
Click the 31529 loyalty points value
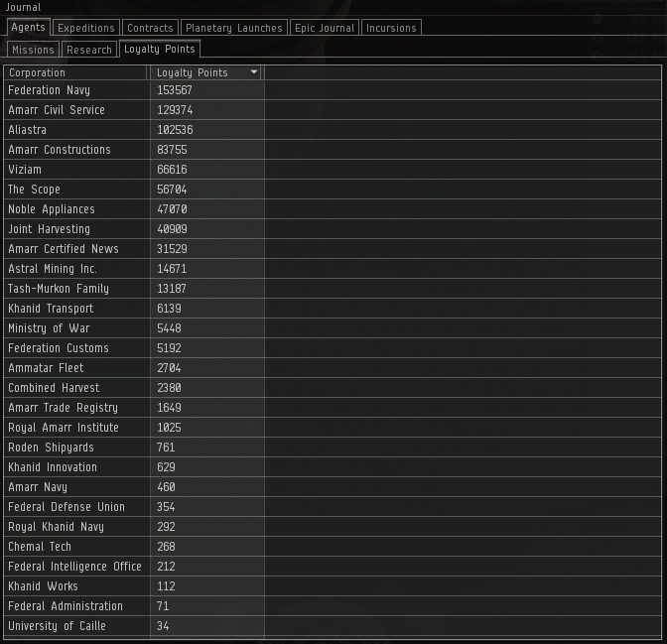172,249
